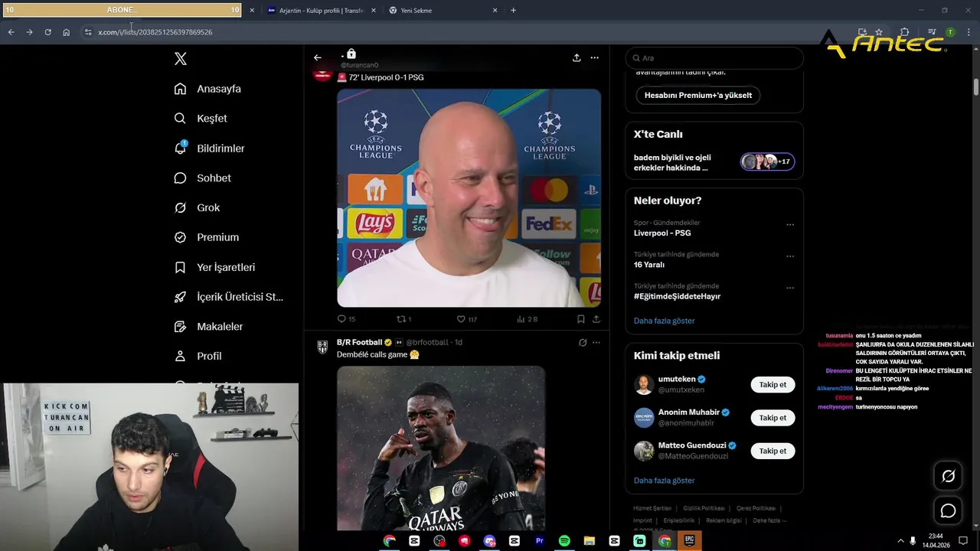Open more options for #EğitimdeŞiddeteHayır trend
This screenshot has width=980, height=551.
790,288
